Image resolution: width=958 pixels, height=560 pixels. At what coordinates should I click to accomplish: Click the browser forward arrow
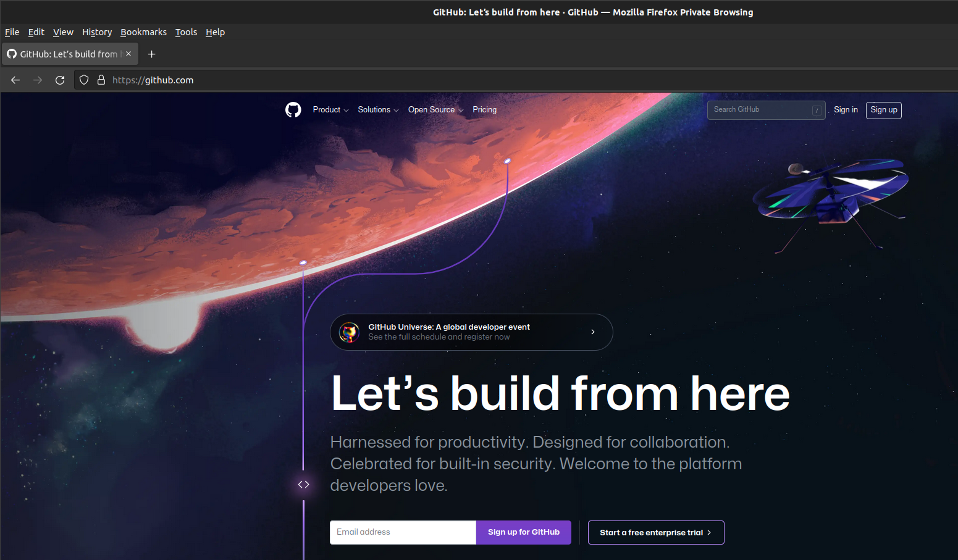click(38, 80)
